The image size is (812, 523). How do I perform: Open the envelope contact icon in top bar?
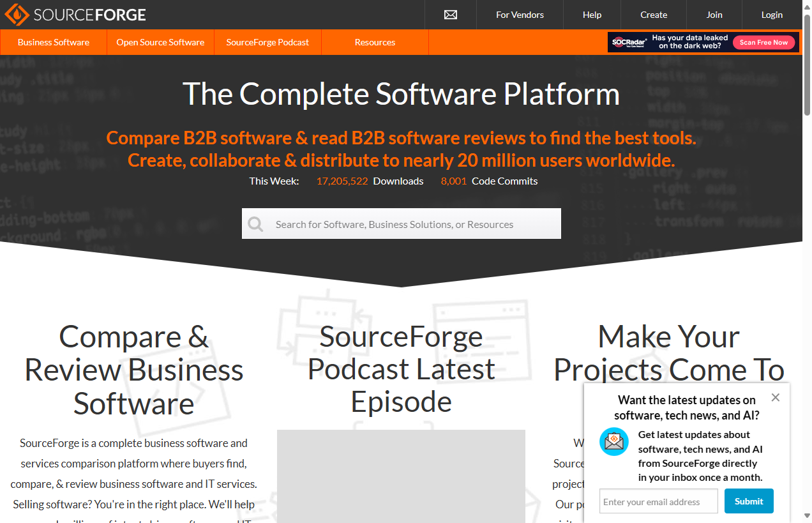450,14
